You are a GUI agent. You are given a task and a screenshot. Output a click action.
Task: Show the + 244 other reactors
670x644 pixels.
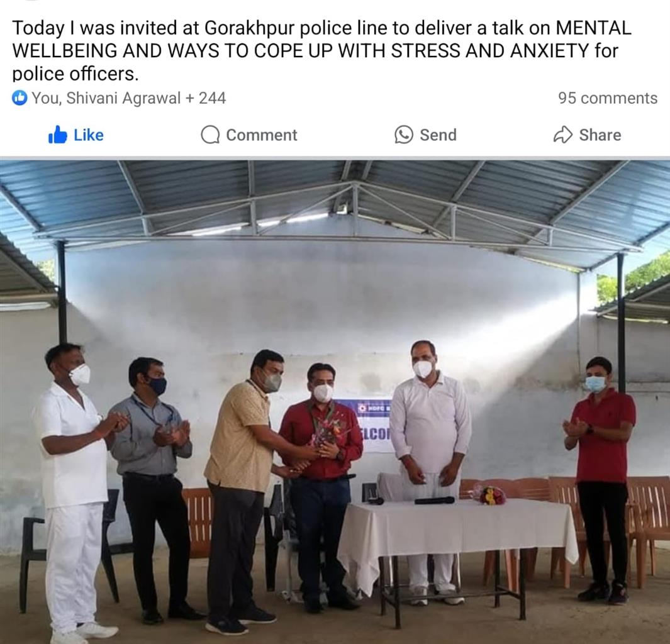tap(206, 98)
